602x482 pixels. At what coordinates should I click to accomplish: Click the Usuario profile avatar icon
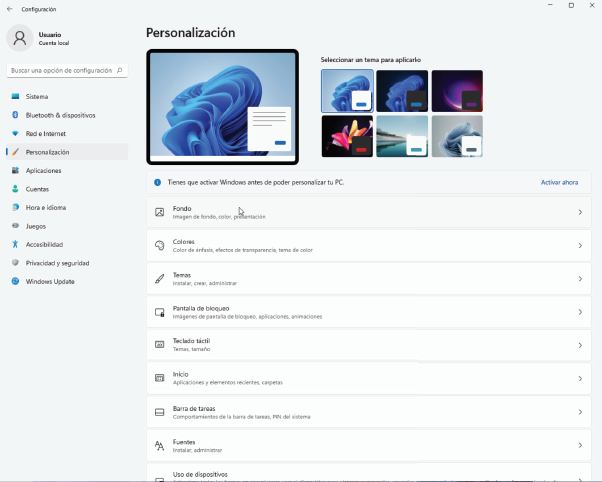20,38
